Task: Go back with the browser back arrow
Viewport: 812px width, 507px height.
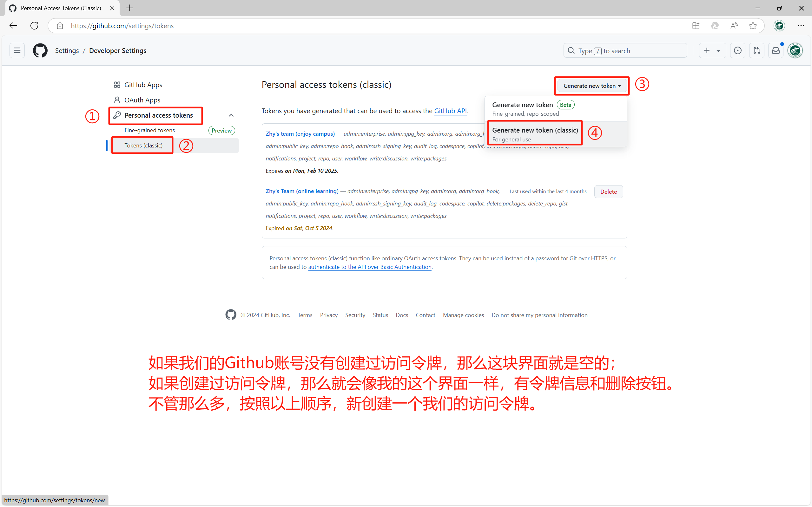Action: (x=13, y=26)
